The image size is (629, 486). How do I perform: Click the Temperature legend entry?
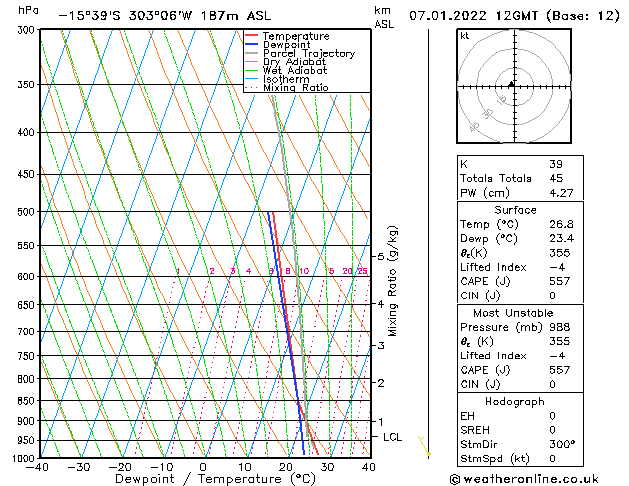[x=296, y=36]
